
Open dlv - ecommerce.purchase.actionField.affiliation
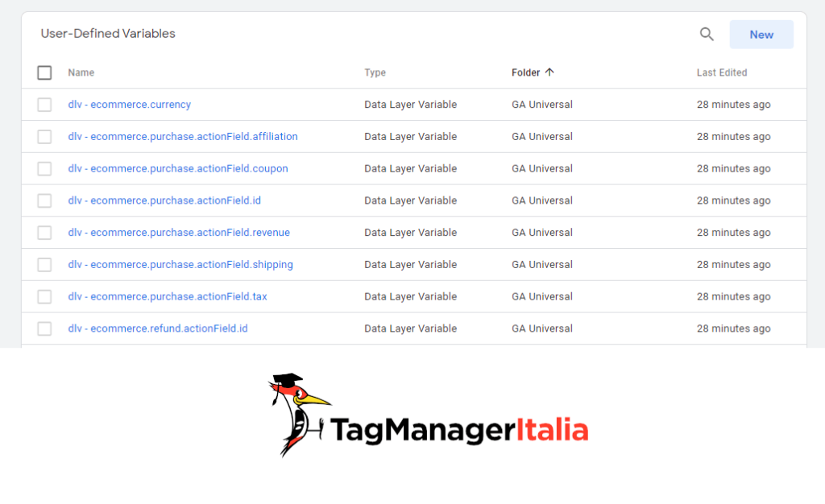pos(183,137)
